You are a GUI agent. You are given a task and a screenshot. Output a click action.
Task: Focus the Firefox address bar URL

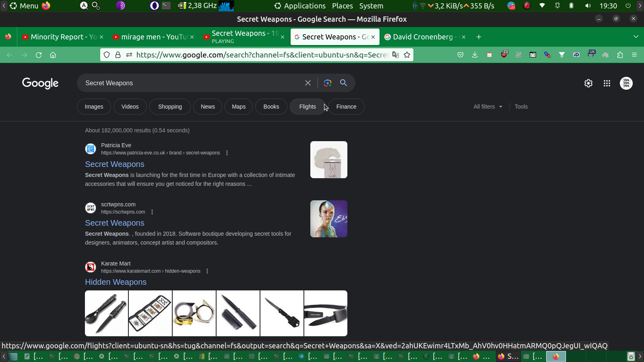click(x=262, y=55)
